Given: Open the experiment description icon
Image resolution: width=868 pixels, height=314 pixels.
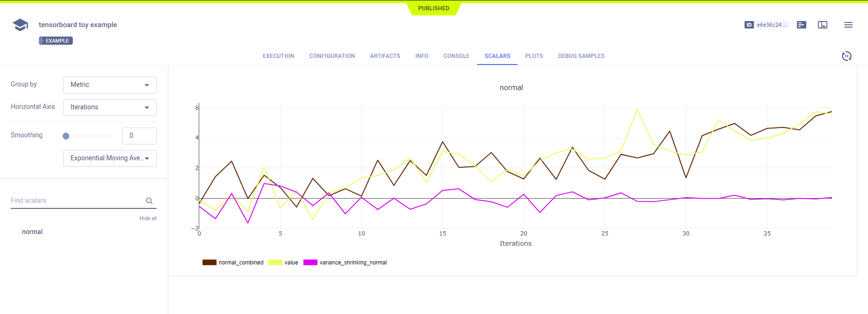Looking at the screenshot, I should (802, 25).
